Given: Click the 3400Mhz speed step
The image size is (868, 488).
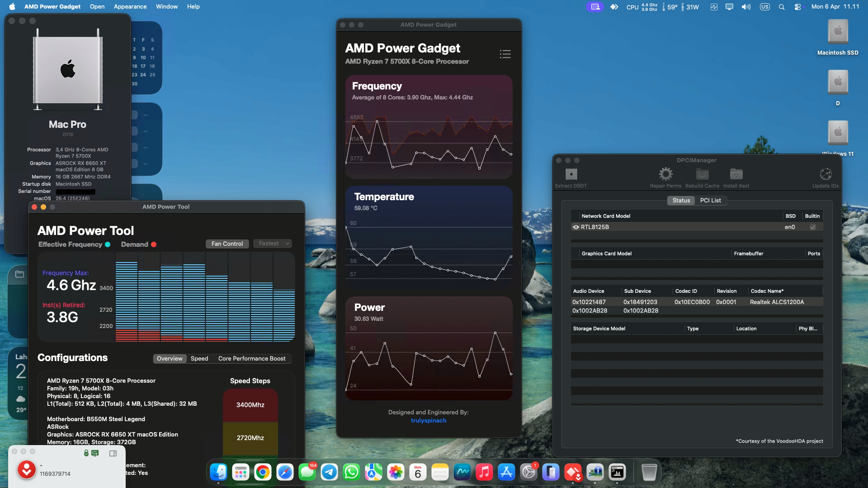Looking at the screenshot, I should tap(250, 405).
